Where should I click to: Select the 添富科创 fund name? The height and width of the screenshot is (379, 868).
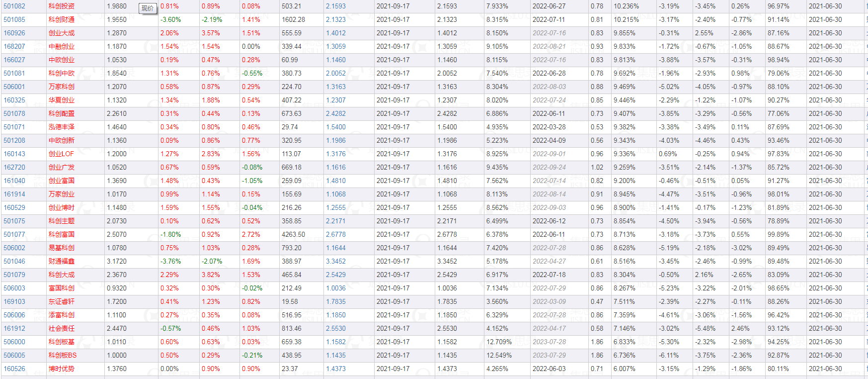tap(62, 315)
